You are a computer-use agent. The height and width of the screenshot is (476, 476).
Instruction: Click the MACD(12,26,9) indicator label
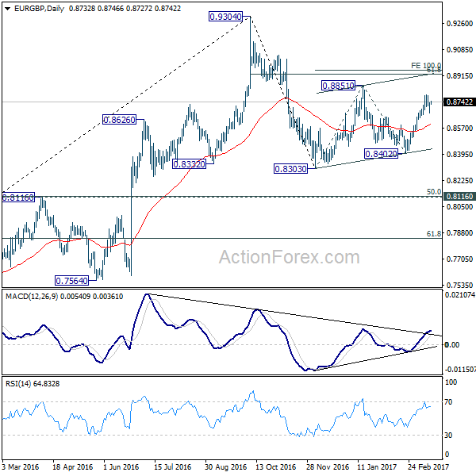[32, 296]
